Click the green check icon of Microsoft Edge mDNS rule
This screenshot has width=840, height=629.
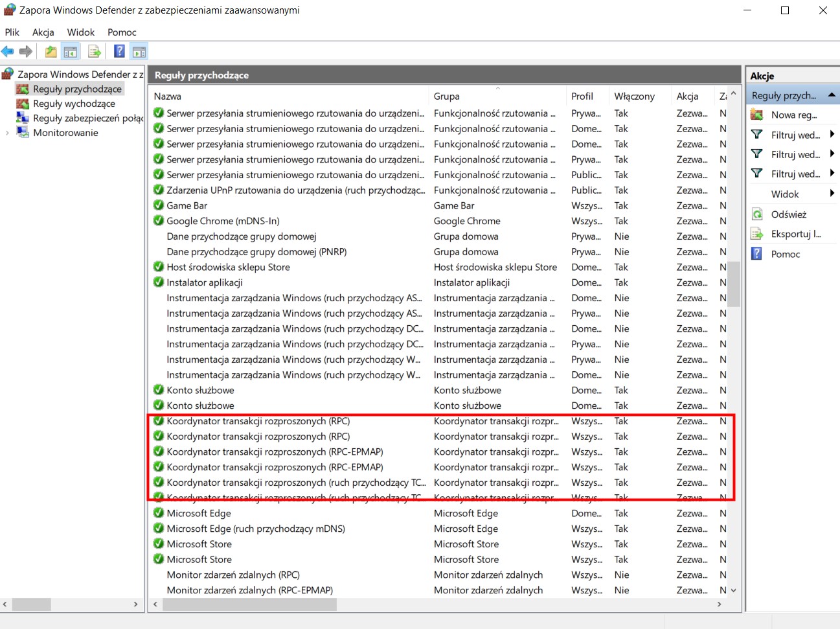click(159, 529)
